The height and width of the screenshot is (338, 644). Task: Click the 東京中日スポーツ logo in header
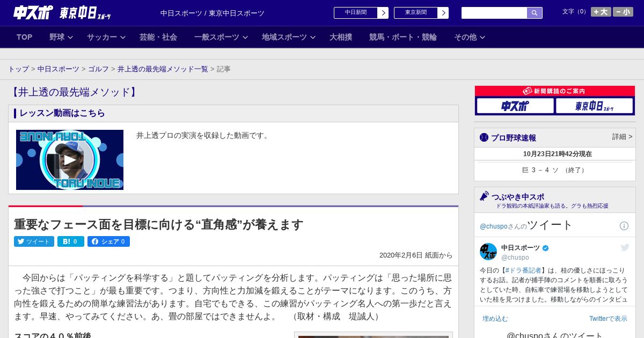85,13
